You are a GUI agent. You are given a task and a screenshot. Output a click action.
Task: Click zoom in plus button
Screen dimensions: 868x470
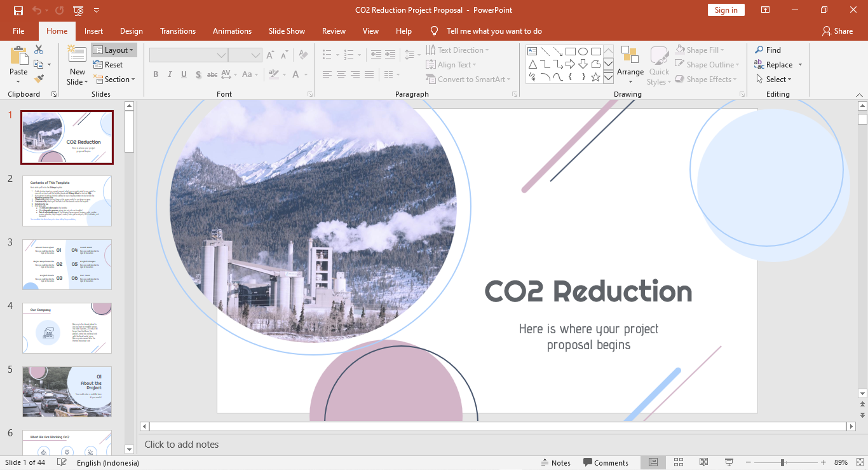(x=824, y=462)
